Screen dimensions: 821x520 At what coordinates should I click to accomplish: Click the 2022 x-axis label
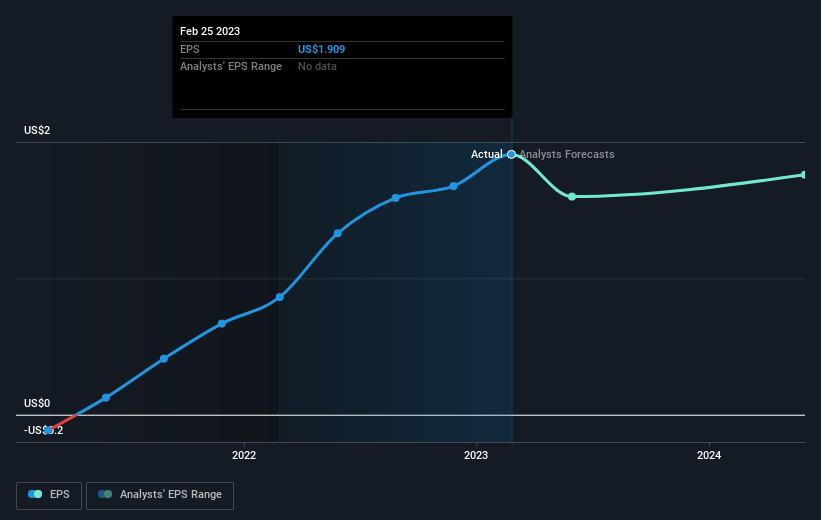(244, 455)
